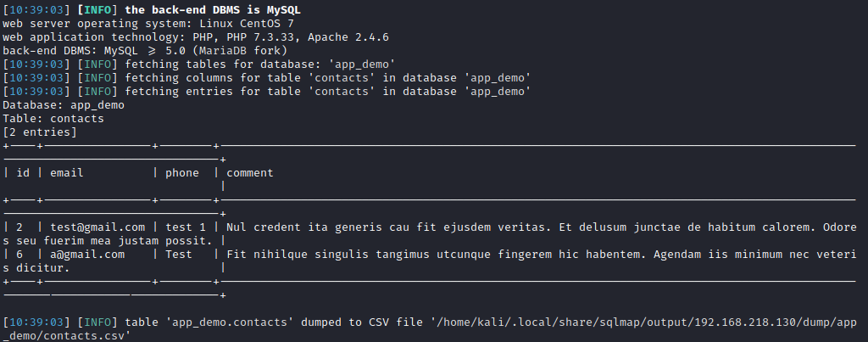Screen dimensions: 868x342
Task: Click the bold 'the back-end DBMS is MySQL' text
Action: [x=213, y=10]
